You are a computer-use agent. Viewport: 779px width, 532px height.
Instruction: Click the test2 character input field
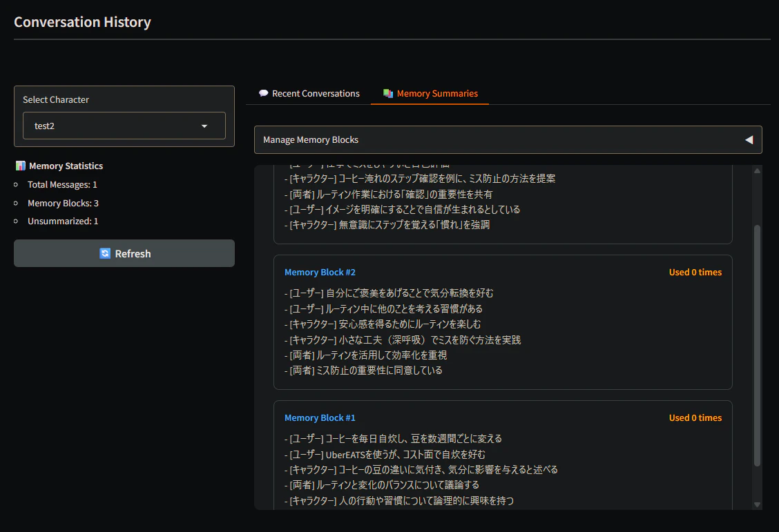tap(124, 126)
